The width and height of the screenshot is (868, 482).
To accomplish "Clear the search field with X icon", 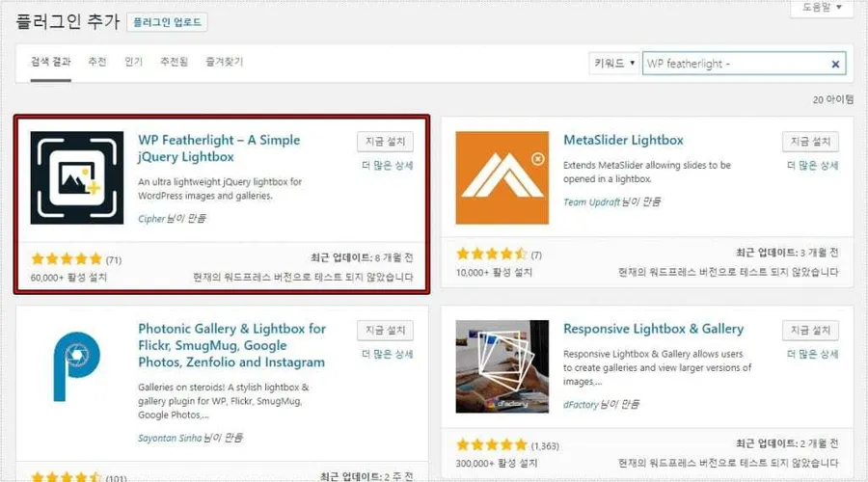I will click(x=835, y=65).
